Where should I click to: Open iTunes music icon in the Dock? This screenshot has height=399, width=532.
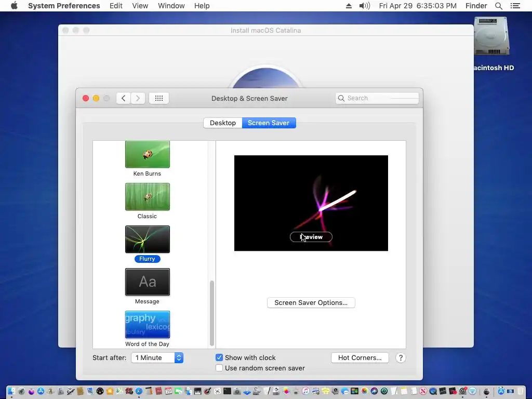tap(305, 391)
